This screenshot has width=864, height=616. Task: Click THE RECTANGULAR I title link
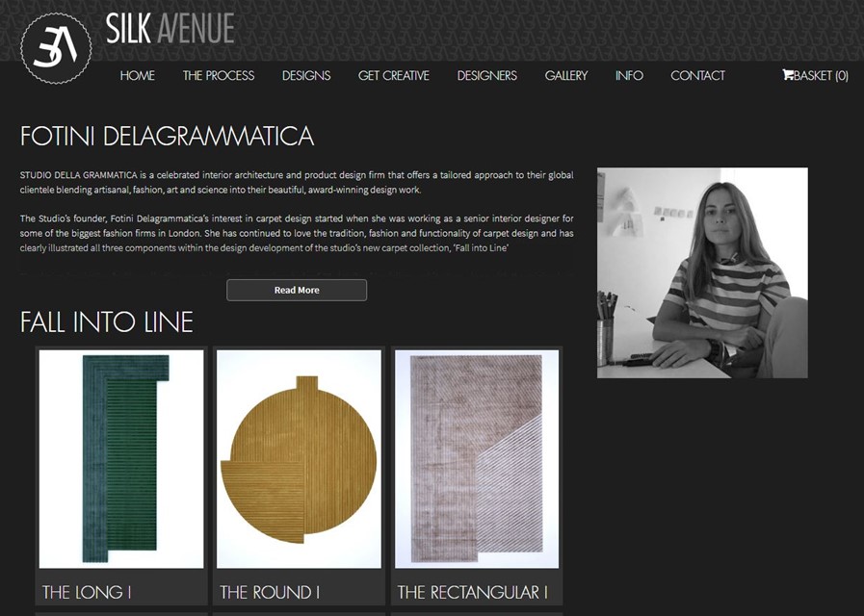point(472,592)
